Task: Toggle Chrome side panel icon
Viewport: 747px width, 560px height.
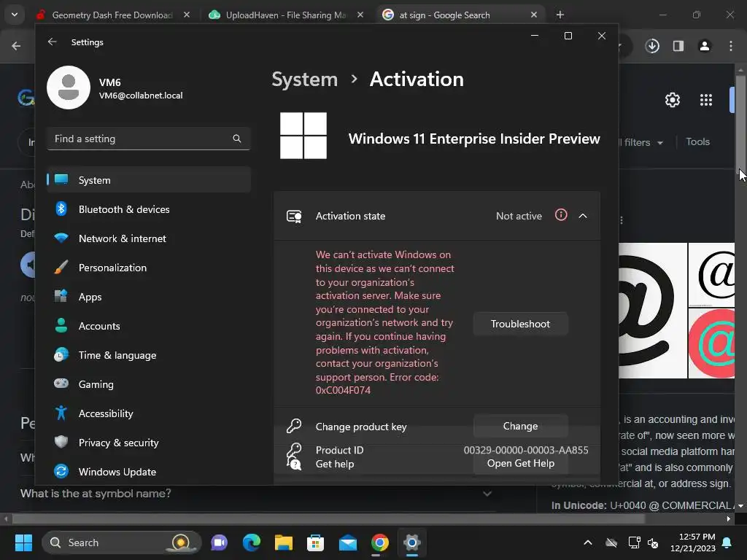Action: tap(678, 46)
